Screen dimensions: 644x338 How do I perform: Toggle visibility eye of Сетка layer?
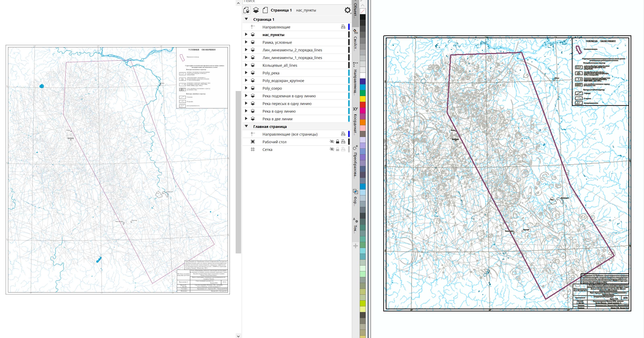click(332, 149)
